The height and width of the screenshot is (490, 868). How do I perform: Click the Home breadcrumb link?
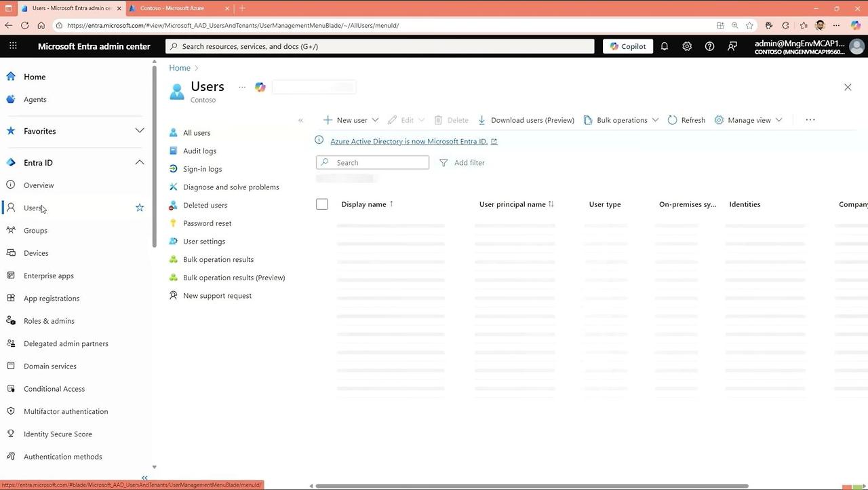coord(180,68)
